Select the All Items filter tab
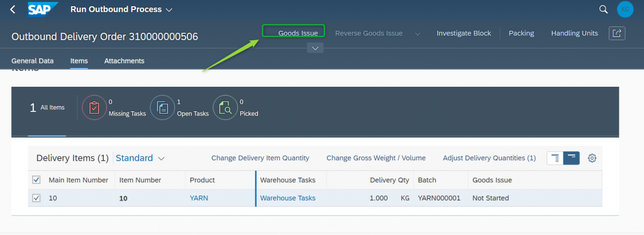 click(x=47, y=108)
